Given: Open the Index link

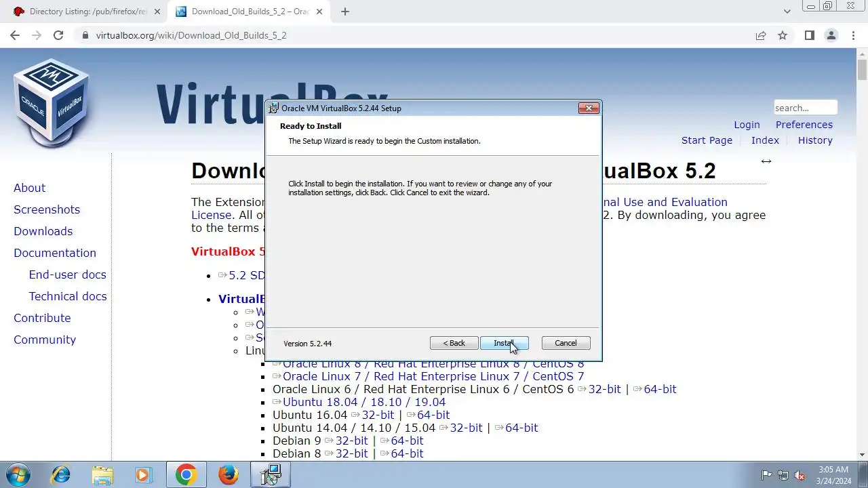Looking at the screenshot, I should [765, 140].
